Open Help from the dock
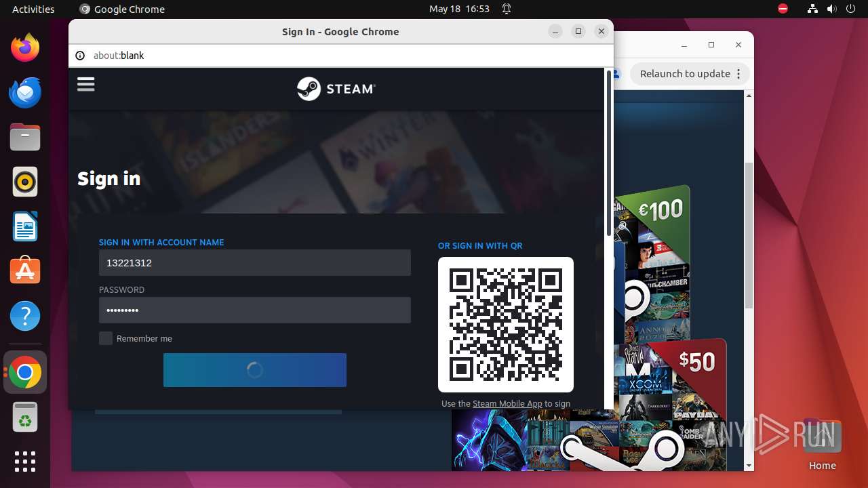The height and width of the screenshot is (488, 868). (x=25, y=316)
